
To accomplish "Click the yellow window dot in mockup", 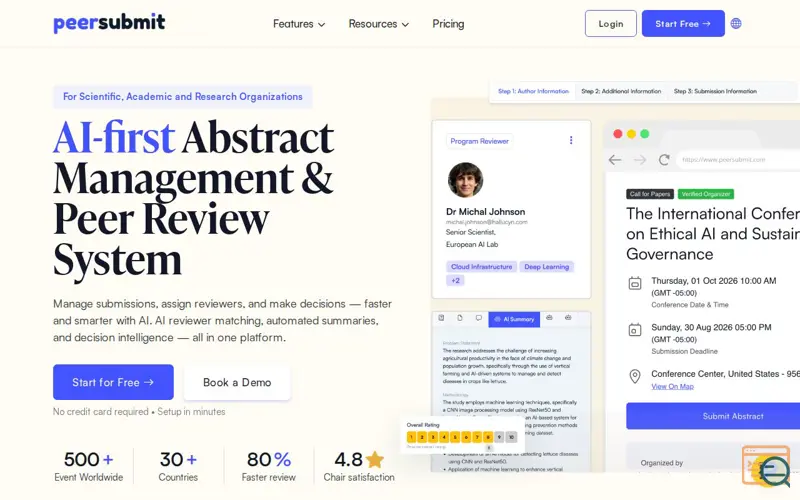I will (631, 134).
